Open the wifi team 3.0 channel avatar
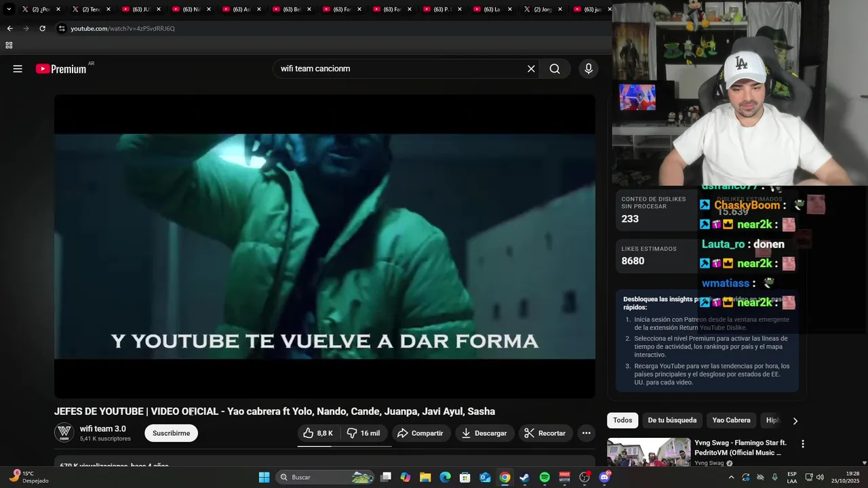This screenshot has width=868, height=488. point(64,432)
